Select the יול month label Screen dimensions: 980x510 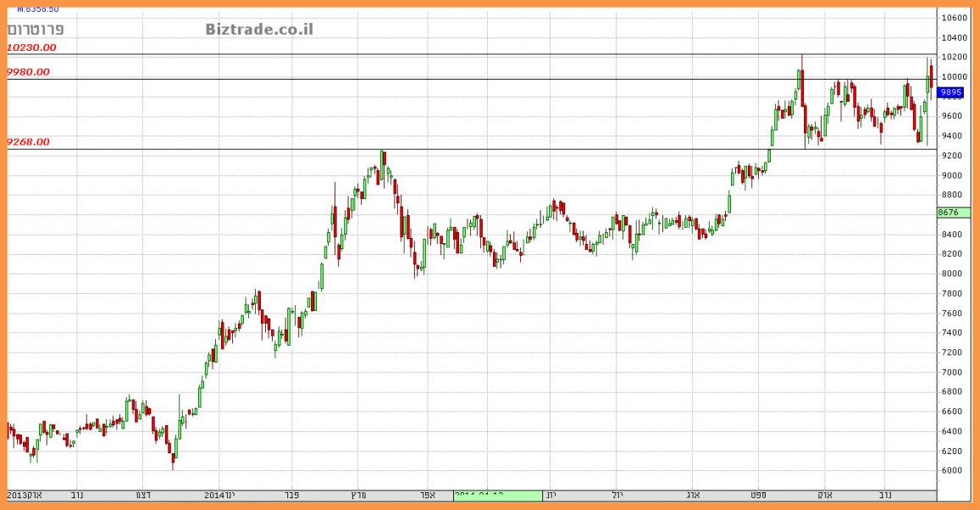616,495
